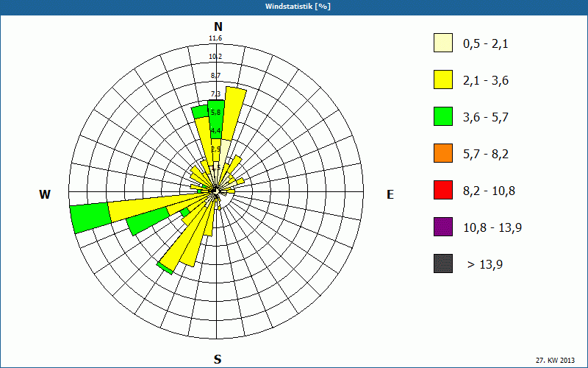
Task: Click the legend label "0,5 - 2,1"
Action: (x=486, y=44)
